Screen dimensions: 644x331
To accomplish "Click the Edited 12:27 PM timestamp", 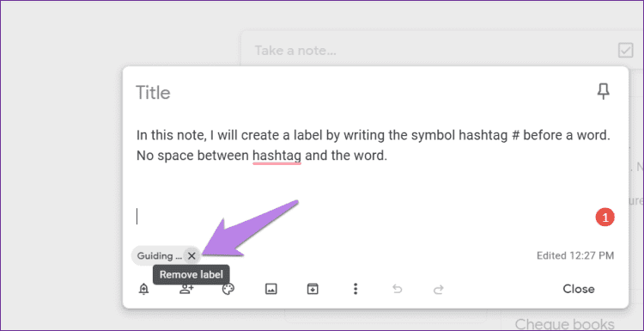I will (x=575, y=255).
